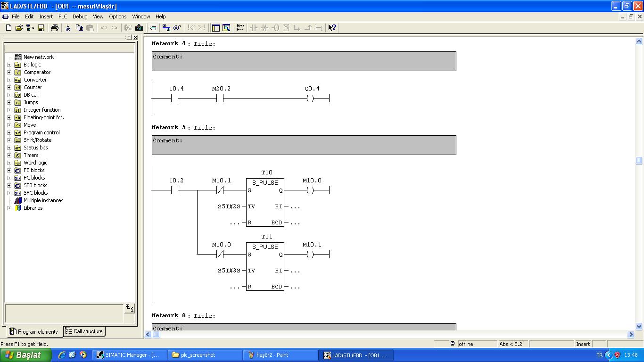Expand the Timers category
Viewport: 644px width, 362px height.
[9, 155]
